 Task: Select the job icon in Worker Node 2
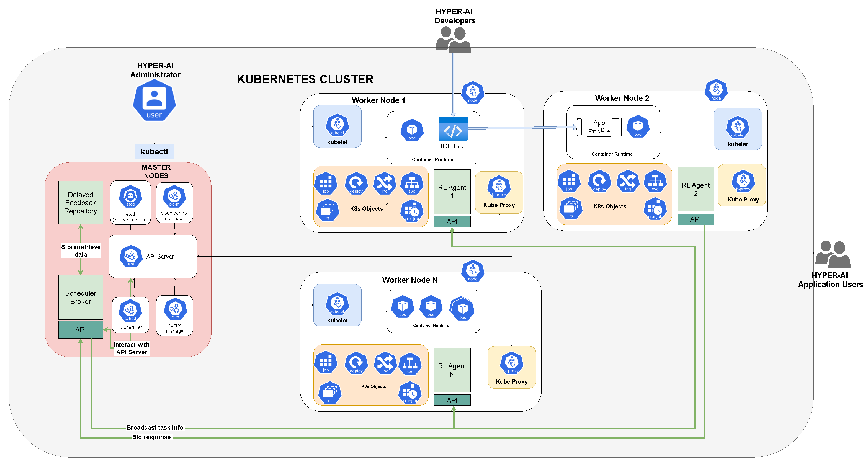tap(569, 181)
